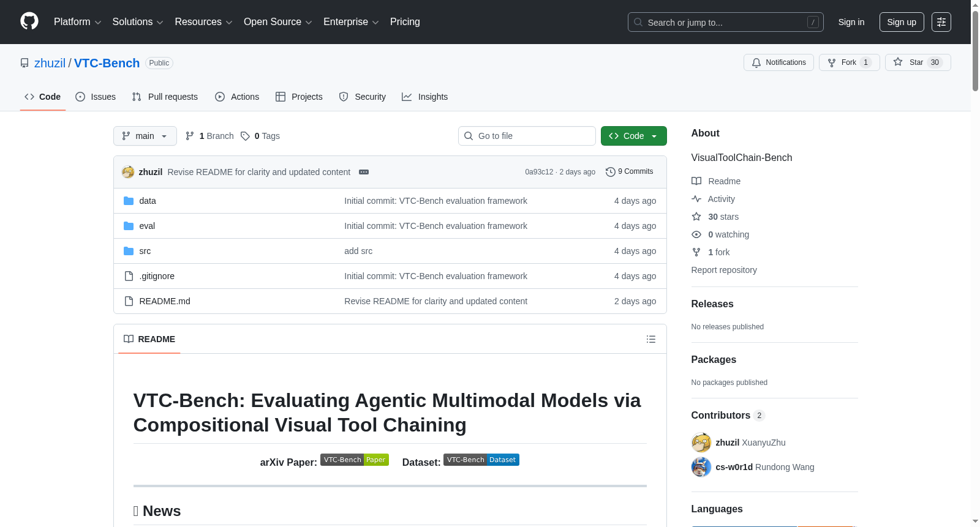
Task: Star the VTC-Bench repository
Action: click(918, 62)
